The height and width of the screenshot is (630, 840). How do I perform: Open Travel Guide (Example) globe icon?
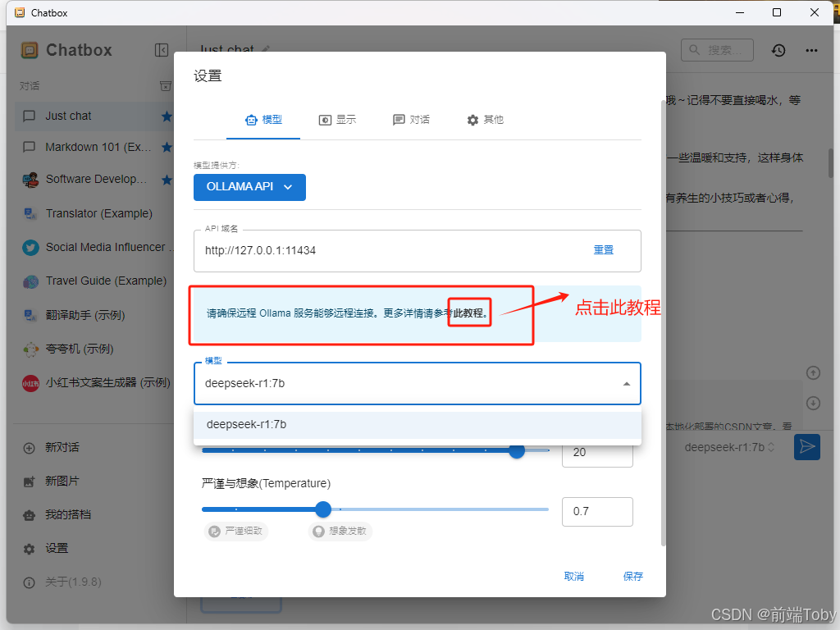click(30, 281)
